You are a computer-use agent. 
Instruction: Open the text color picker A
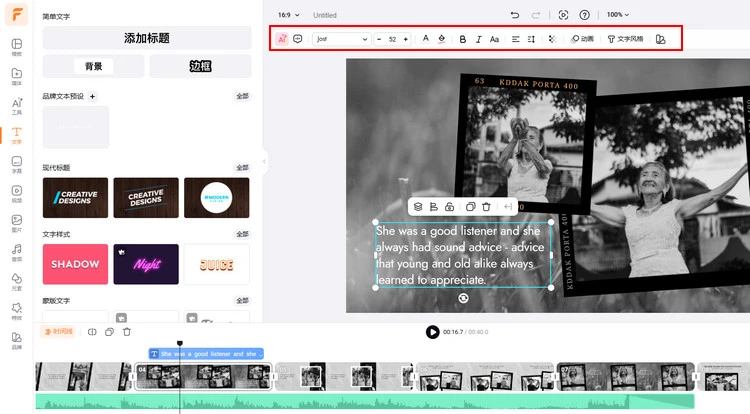[425, 39]
